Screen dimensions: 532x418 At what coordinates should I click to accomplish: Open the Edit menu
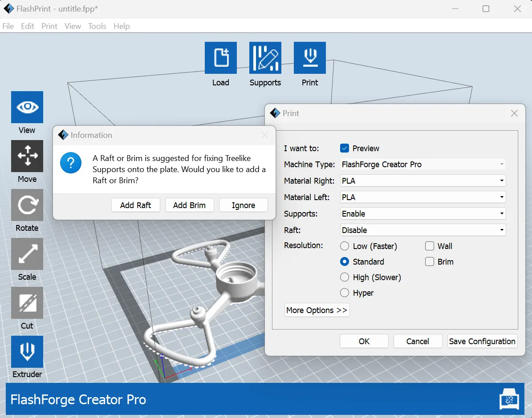(x=28, y=26)
